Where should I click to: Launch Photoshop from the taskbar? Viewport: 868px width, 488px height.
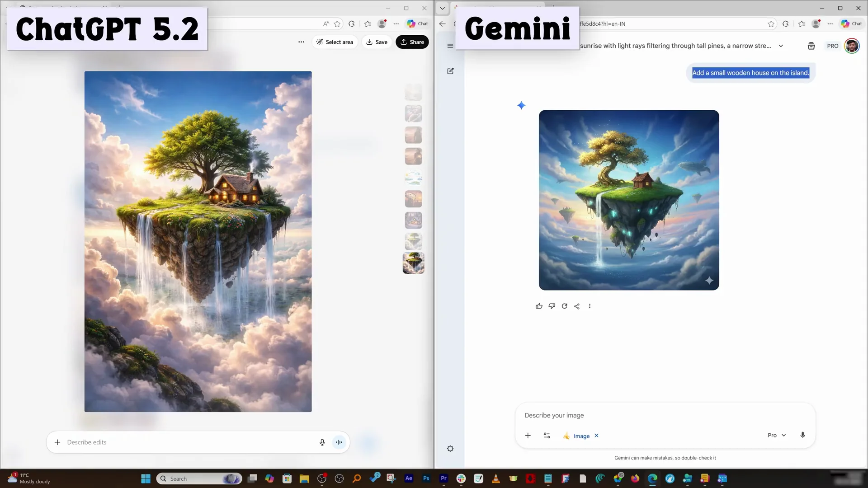[425, 478]
